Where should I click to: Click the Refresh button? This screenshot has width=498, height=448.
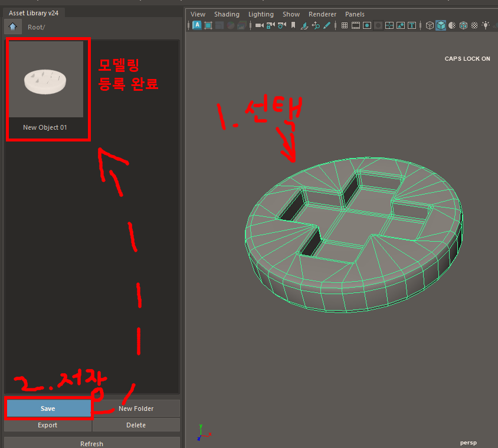click(x=91, y=443)
